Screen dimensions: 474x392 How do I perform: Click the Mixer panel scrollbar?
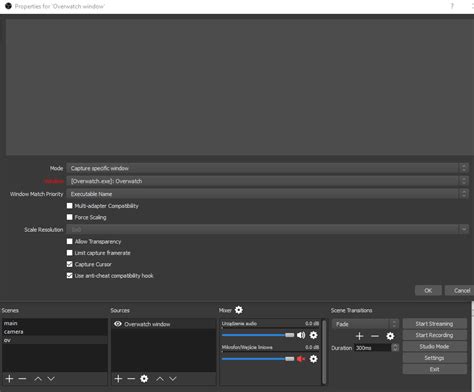point(324,352)
